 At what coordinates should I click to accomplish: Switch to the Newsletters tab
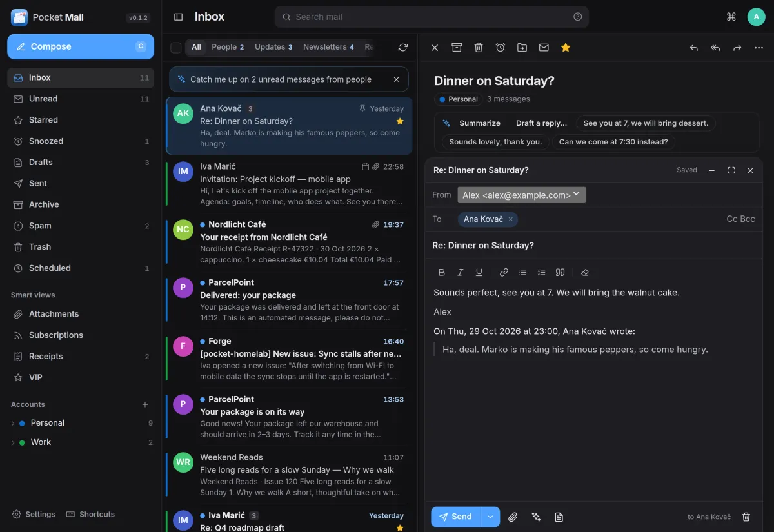(328, 47)
